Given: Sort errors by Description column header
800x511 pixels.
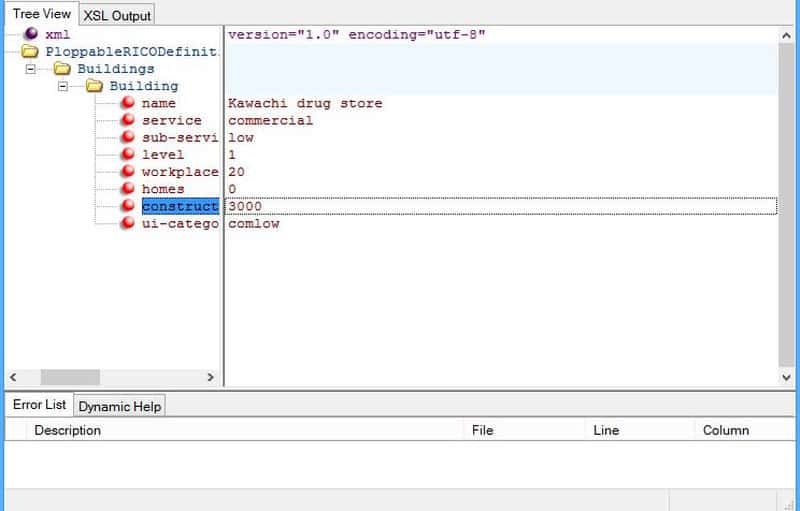Looking at the screenshot, I should point(68,430).
